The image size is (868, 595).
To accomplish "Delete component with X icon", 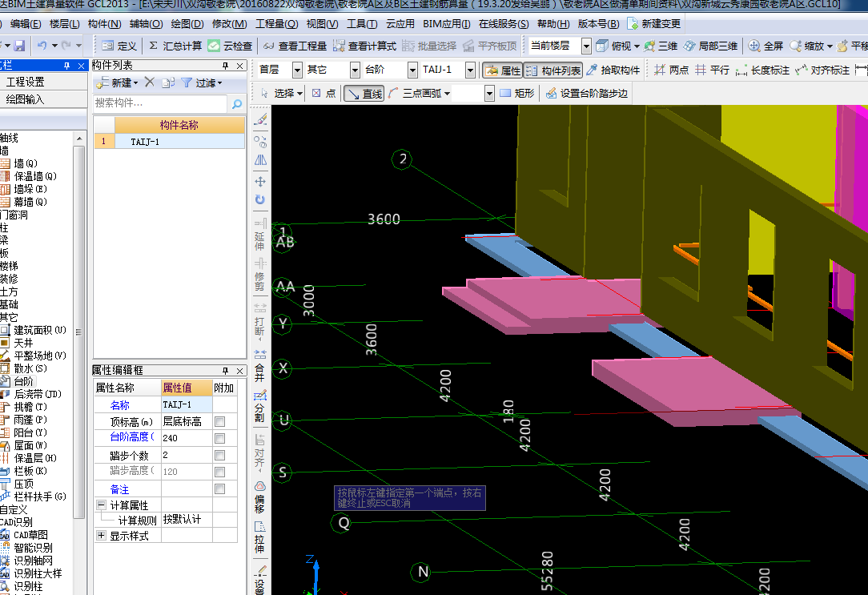I will [x=150, y=82].
